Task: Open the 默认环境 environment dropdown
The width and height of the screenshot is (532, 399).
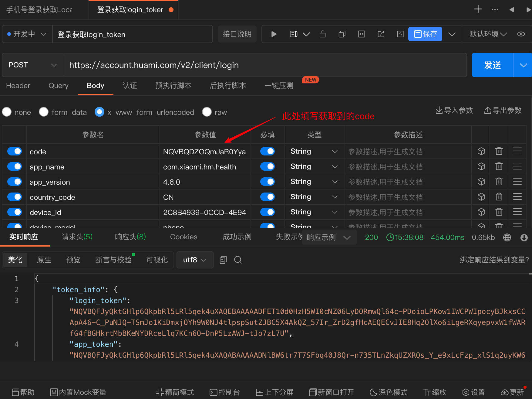Action: click(x=488, y=34)
